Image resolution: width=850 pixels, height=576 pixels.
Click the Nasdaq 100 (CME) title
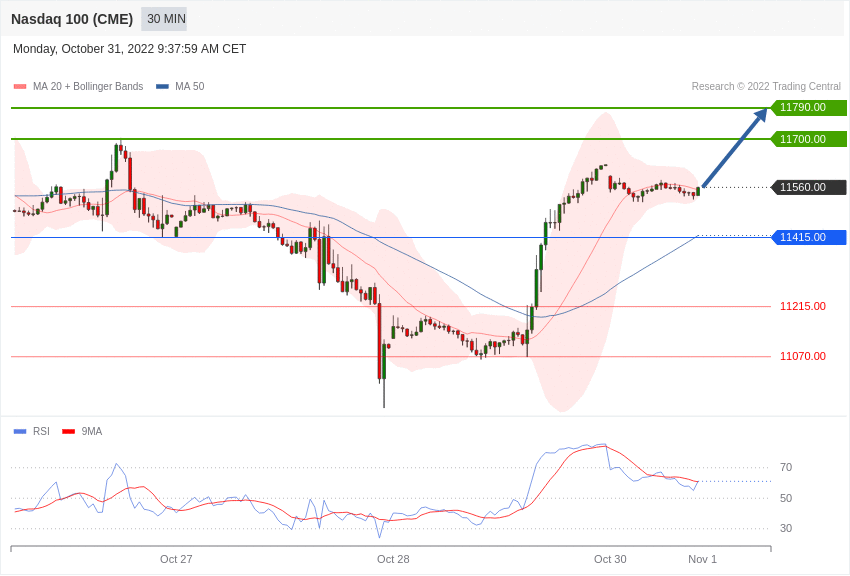click(72, 19)
